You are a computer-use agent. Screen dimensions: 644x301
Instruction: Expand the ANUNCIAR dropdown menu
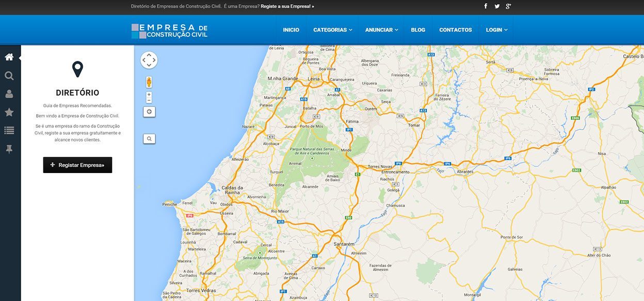[381, 30]
